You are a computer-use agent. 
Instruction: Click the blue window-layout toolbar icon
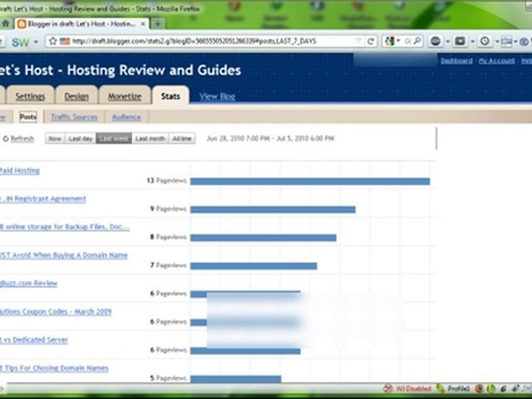click(507, 42)
